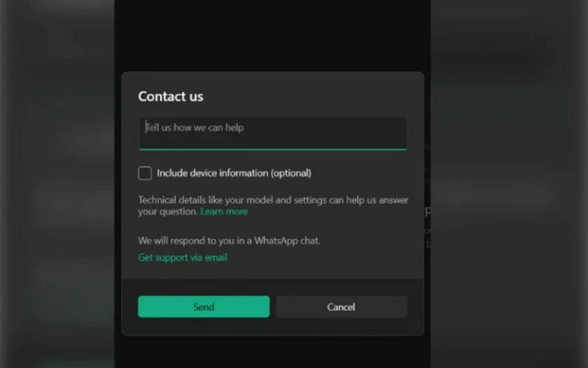Image resolution: width=588 pixels, height=368 pixels.
Task: Click the 'Tell us how we can help' text field
Action: (273, 133)
